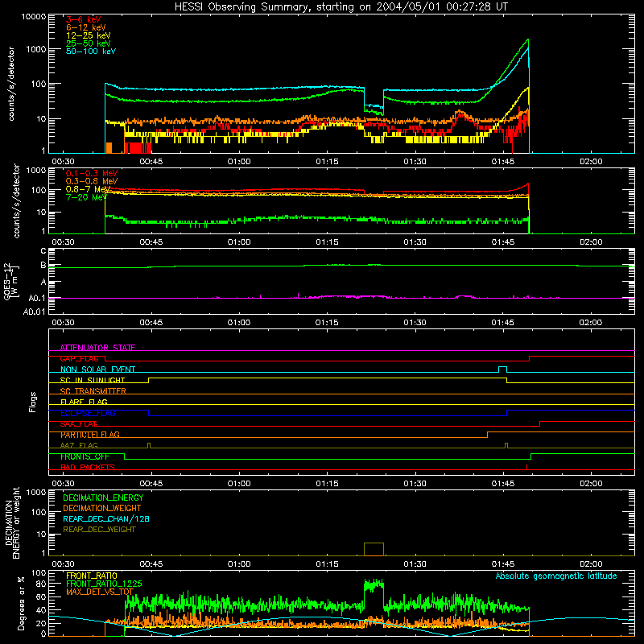Click the REAR_DEC_WEIGHT square pulse in decimation panel
The height and width of the screenshot is (644, 644).
click(374, 549)
